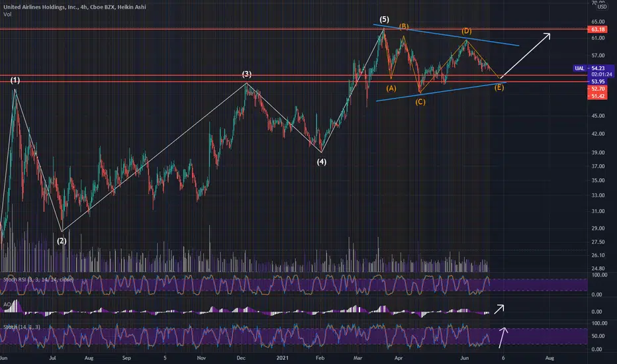
Task: Click the AO indicator legend
Action: pos(7,304)
